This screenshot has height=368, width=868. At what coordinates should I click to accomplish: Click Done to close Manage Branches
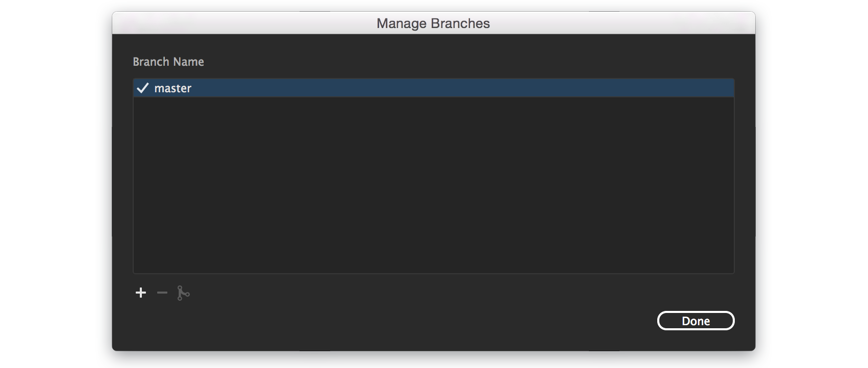click(696, 321)
